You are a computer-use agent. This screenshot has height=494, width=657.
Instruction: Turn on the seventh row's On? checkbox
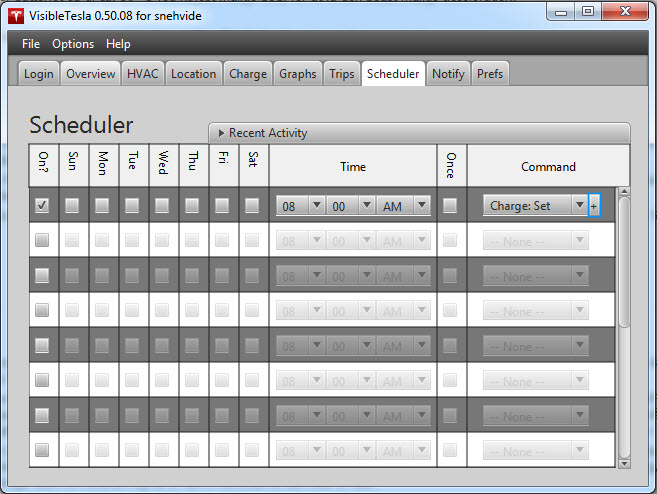[42, 415]
